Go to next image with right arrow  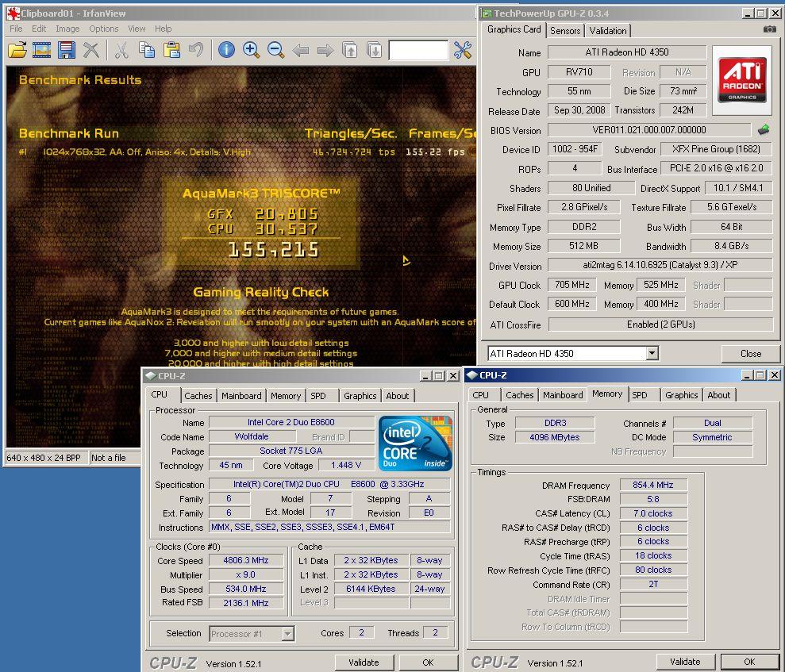325,50
